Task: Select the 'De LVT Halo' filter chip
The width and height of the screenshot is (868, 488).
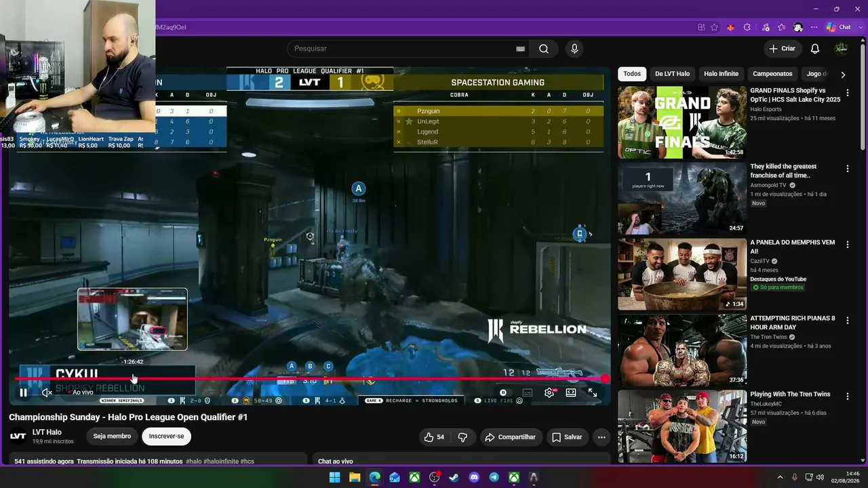Action: point(672,74)
